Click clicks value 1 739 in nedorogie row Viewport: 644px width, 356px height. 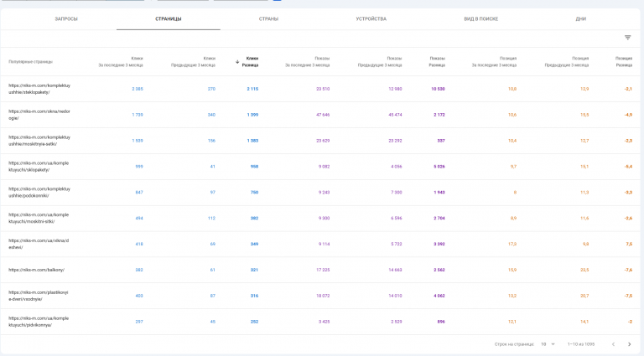[x=138, y=115]
